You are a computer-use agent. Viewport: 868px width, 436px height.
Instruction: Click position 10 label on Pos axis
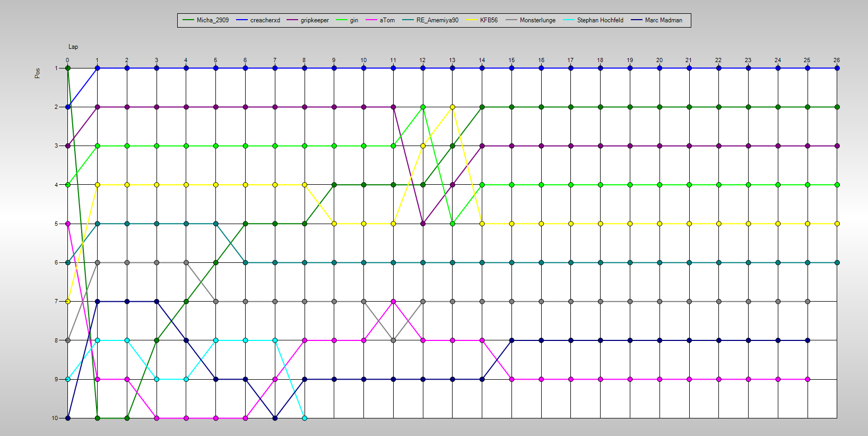tap(55, 418)
